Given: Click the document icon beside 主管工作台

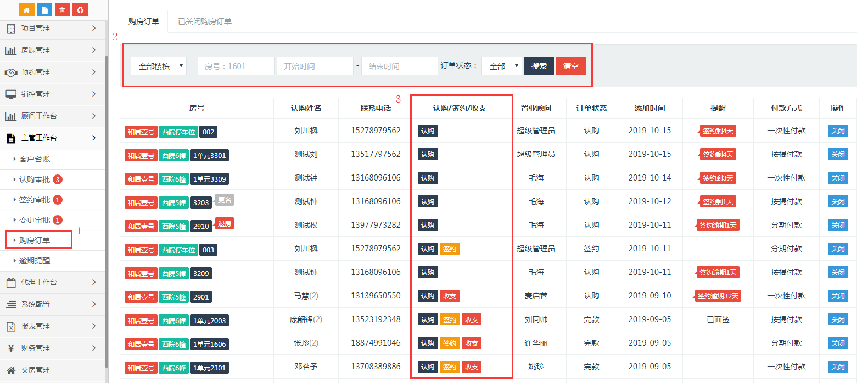Looking at the screenshot, I should (x=11, y=138).
